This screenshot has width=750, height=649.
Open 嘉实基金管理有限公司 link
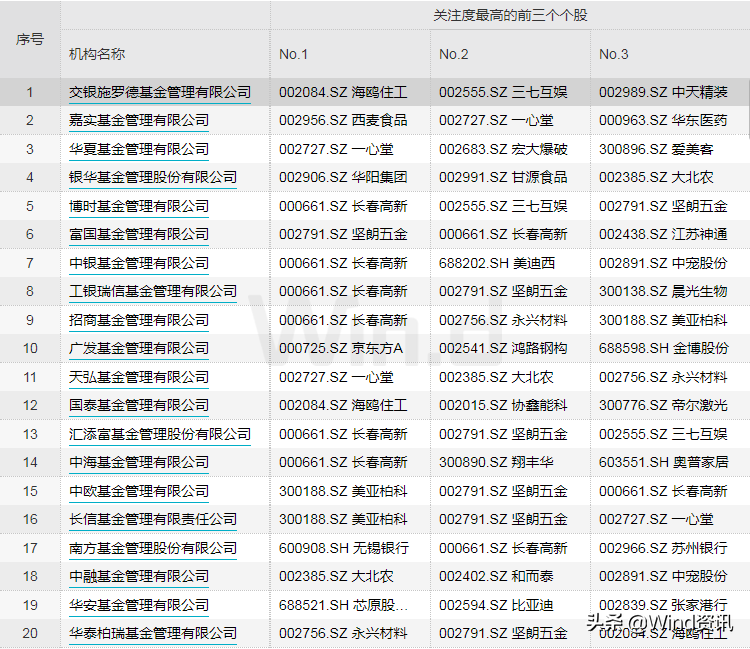pyautogui.click(x=139, y=120)
